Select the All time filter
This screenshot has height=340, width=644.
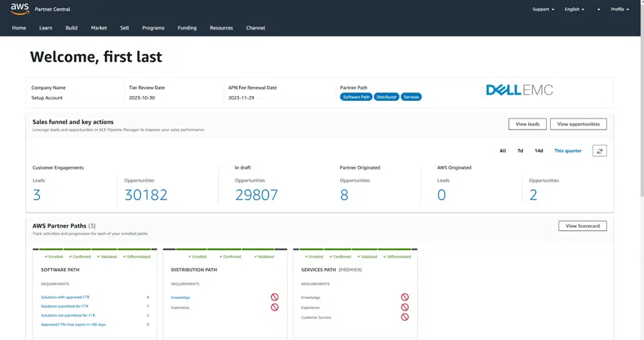[503, 151]
